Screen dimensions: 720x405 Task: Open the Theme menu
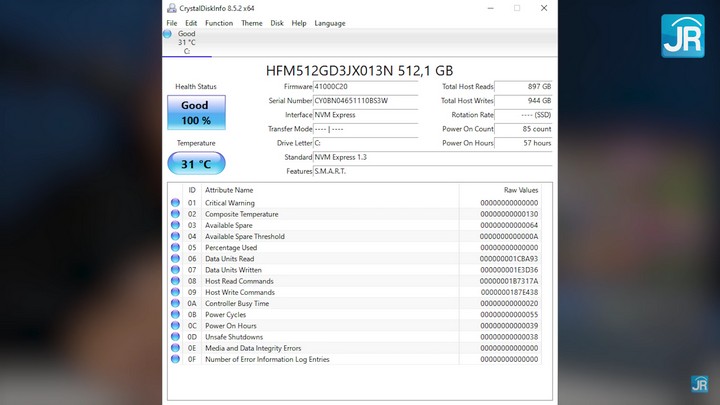[x=252, y=23]
